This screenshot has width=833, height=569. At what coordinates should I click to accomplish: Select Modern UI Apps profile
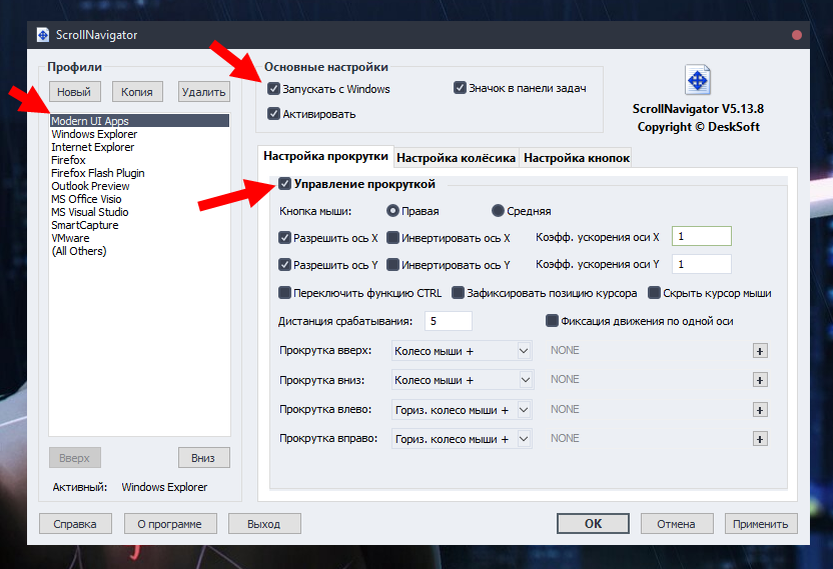[139, 121]
